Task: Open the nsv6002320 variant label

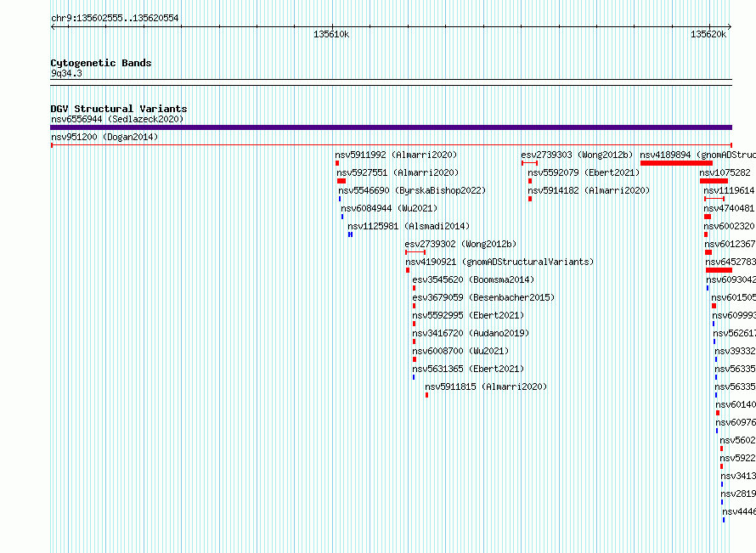Action: click(730, 226)
